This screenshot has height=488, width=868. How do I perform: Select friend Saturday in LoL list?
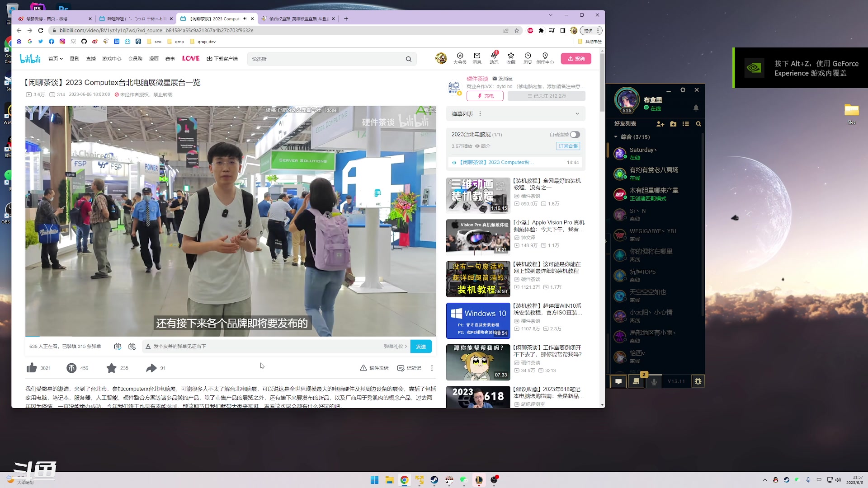point(656,154)
